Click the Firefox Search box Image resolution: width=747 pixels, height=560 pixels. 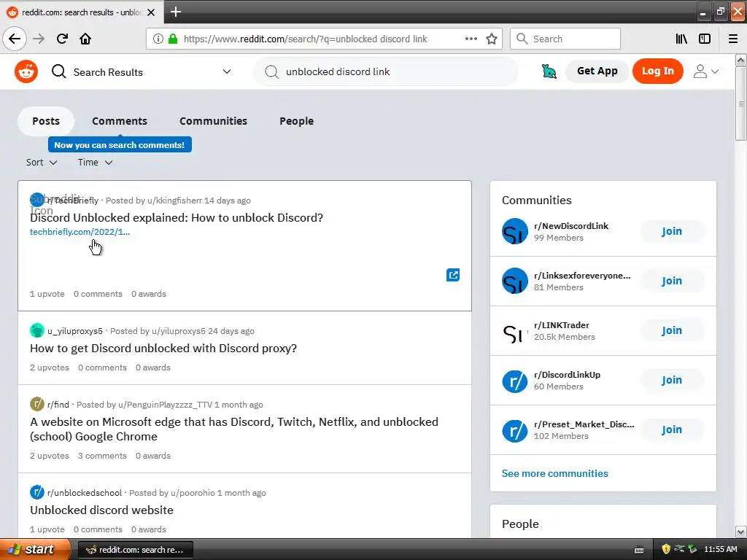pos(565,39)
